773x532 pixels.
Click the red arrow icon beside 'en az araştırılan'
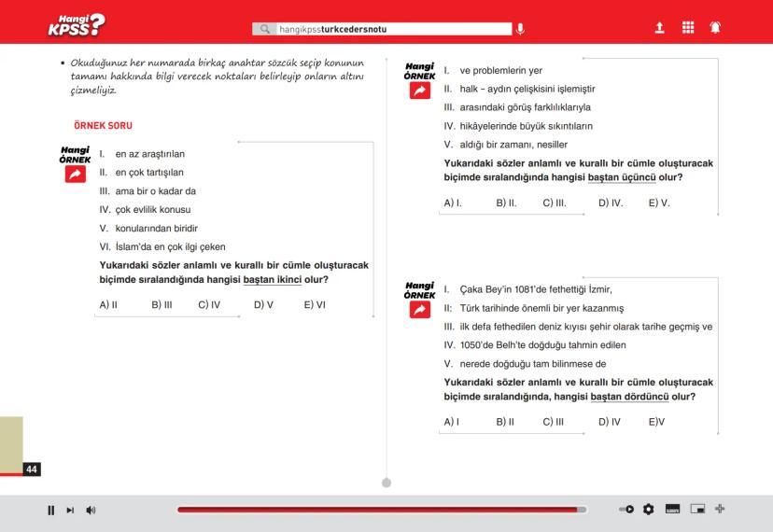pyautogui.click(x=75, y=173)
